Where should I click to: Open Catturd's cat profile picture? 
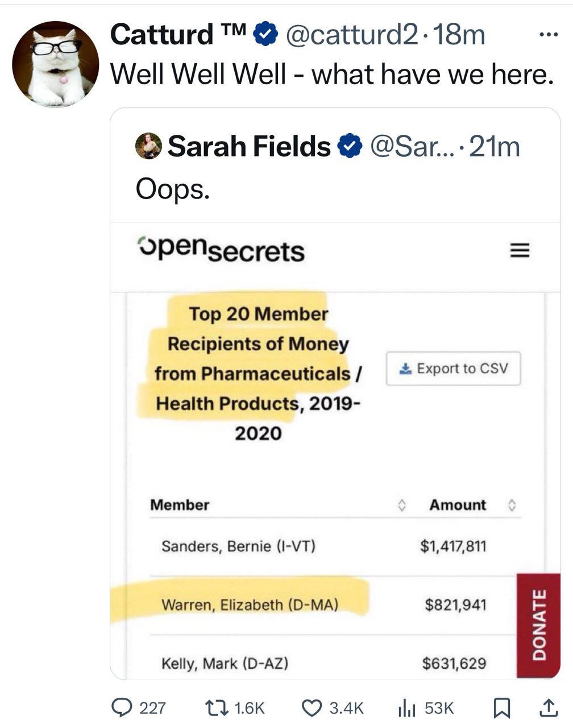[x=55, y=64]
